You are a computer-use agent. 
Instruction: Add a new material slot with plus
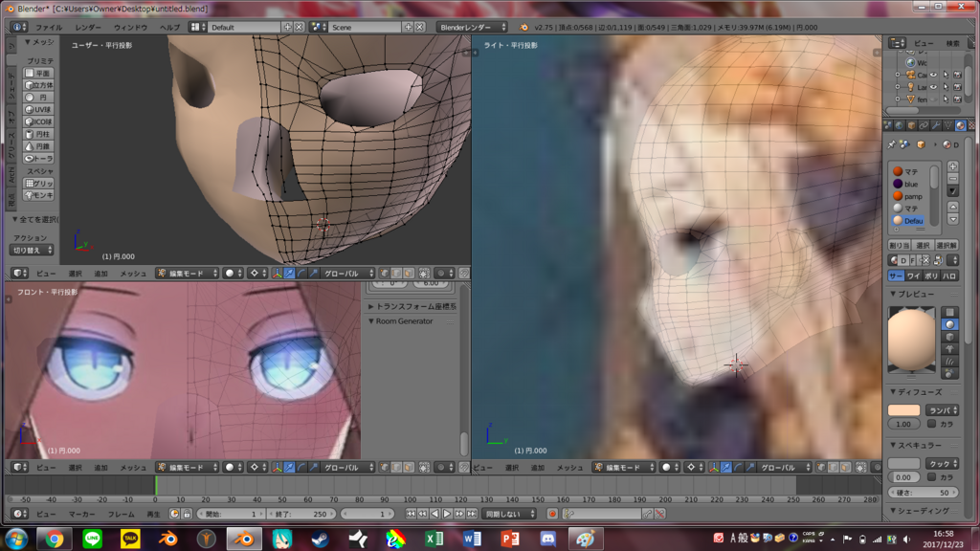point(953,166)
